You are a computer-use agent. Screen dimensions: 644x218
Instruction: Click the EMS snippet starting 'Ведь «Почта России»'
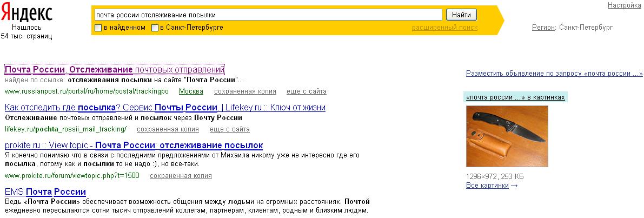tap(187, 206)
